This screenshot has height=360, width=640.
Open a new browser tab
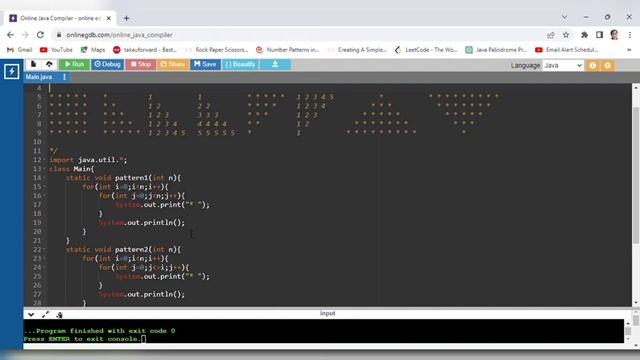(127, 18)
